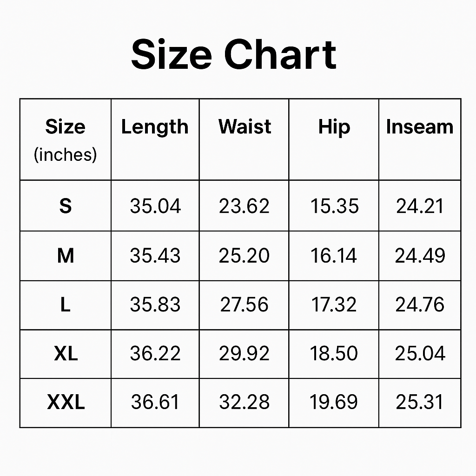Viewport: 476px width, 476px height.
Task: Click the Waist column header
Action: point(245,127)
